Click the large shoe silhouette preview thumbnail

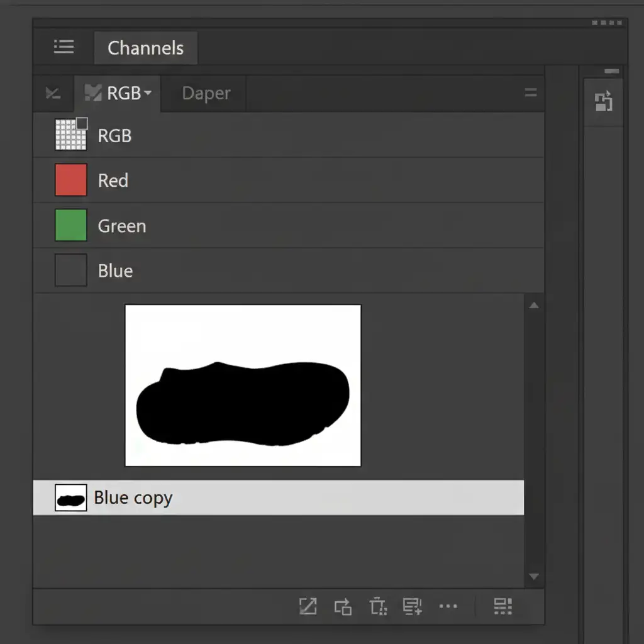pos(243,386)
